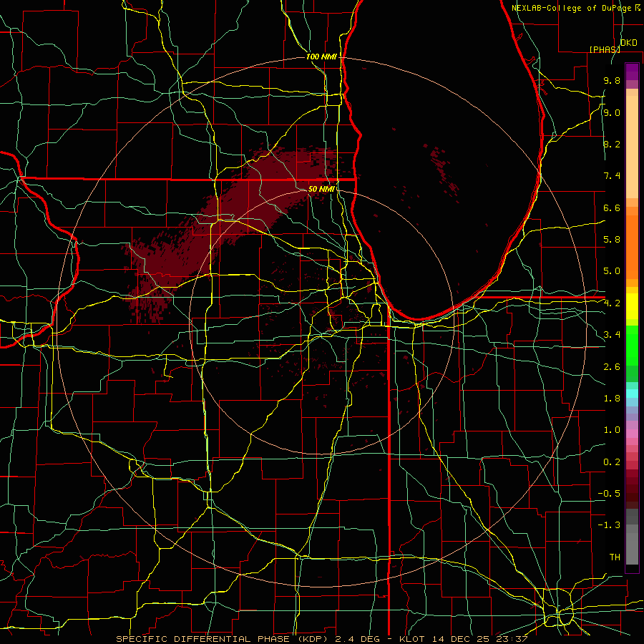The image size is (644, 644).
Task: Click the 5.8 legend value
Action: [612, 240]
